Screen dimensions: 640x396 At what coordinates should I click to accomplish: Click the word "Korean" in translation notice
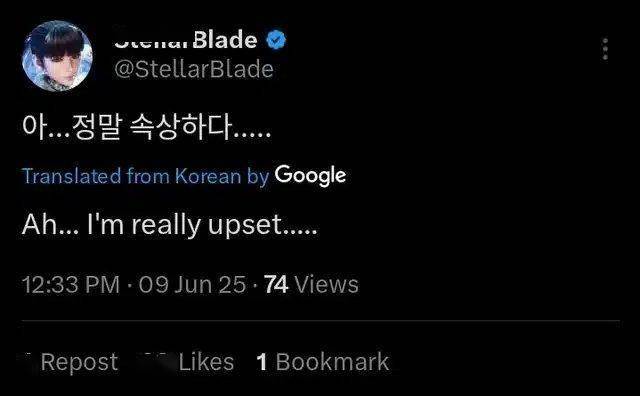(208, 176)
